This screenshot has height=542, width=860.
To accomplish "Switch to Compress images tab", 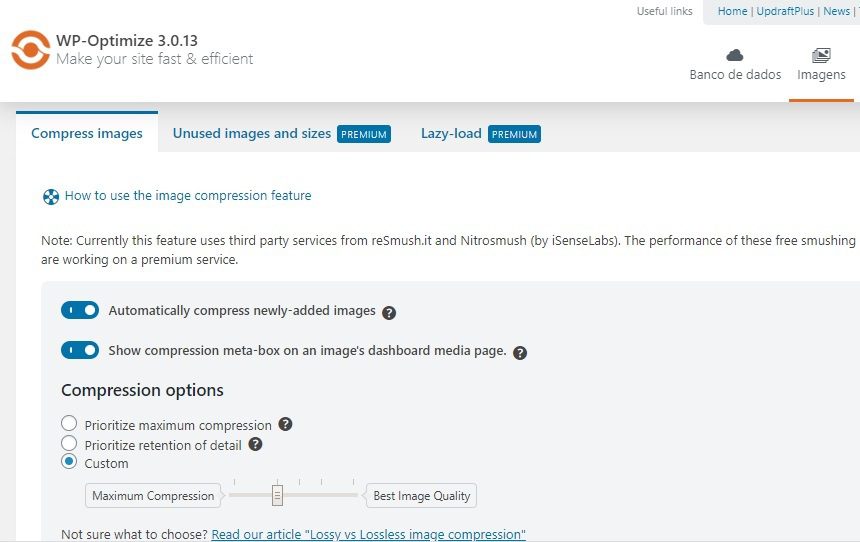I will [87, 133].
